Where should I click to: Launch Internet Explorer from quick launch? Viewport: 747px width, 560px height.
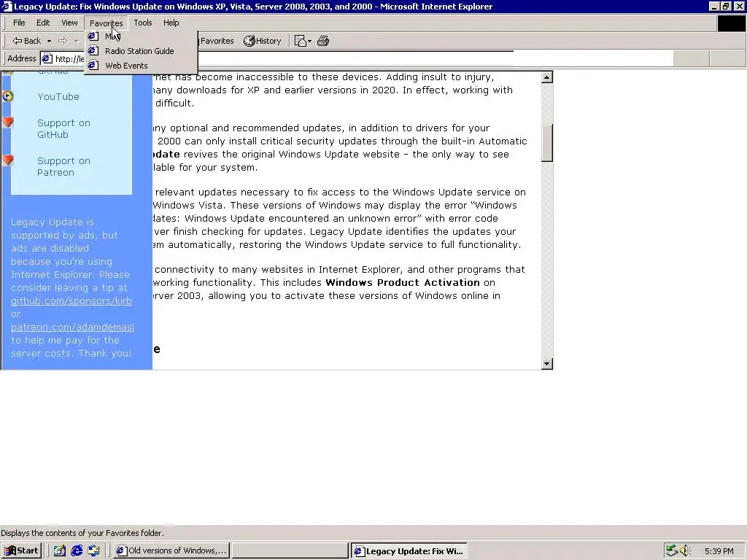coord(77,551)
